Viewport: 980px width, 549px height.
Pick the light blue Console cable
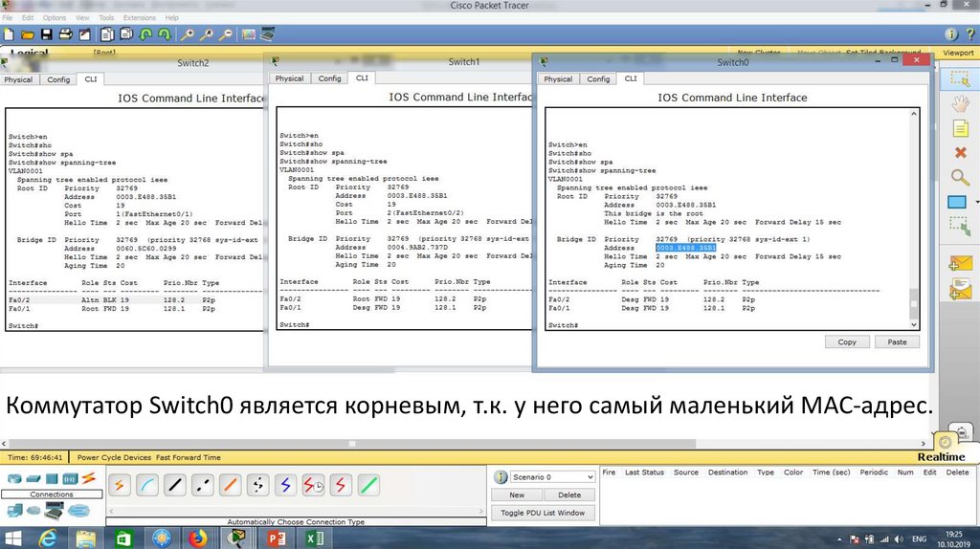coord(147,485)
